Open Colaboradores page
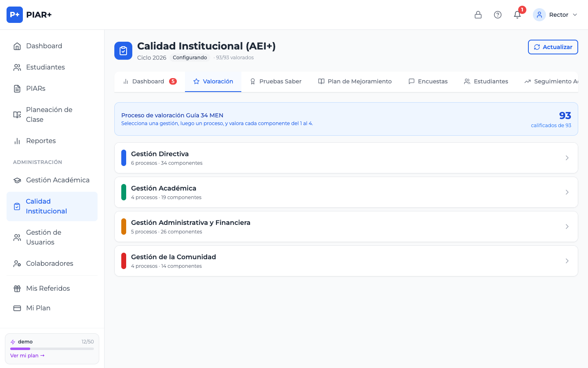Screen dimensions: 588x368 click(52, 264)
